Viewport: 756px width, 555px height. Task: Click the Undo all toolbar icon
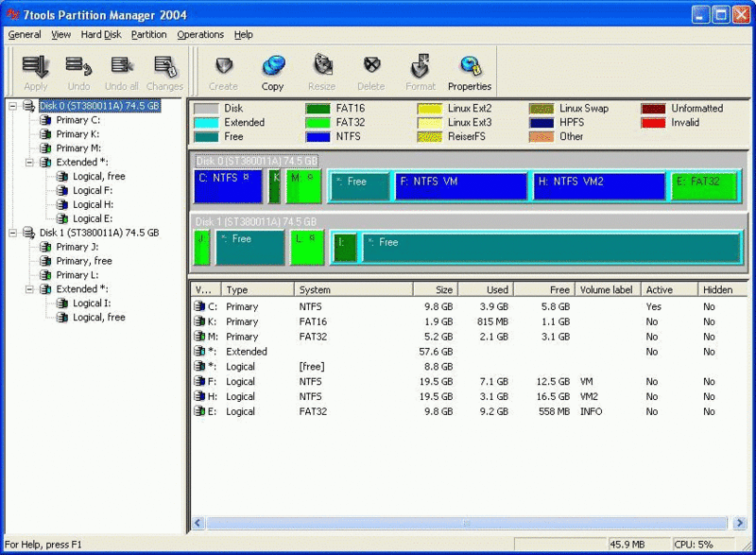click(x=122, y=72)
